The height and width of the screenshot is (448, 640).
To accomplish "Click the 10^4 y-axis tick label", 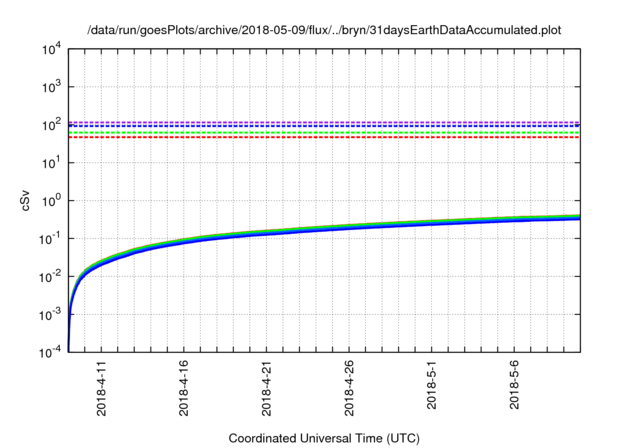I will [51, 49].
